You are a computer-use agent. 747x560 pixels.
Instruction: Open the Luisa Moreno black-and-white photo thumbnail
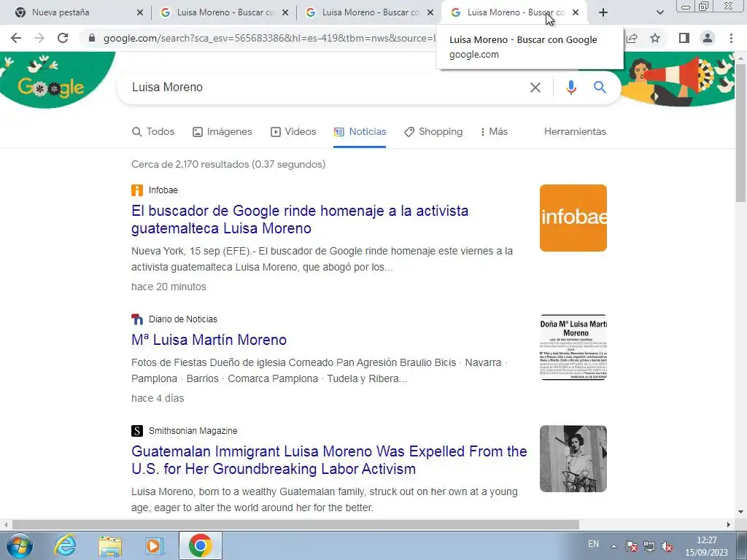(573, 459)
